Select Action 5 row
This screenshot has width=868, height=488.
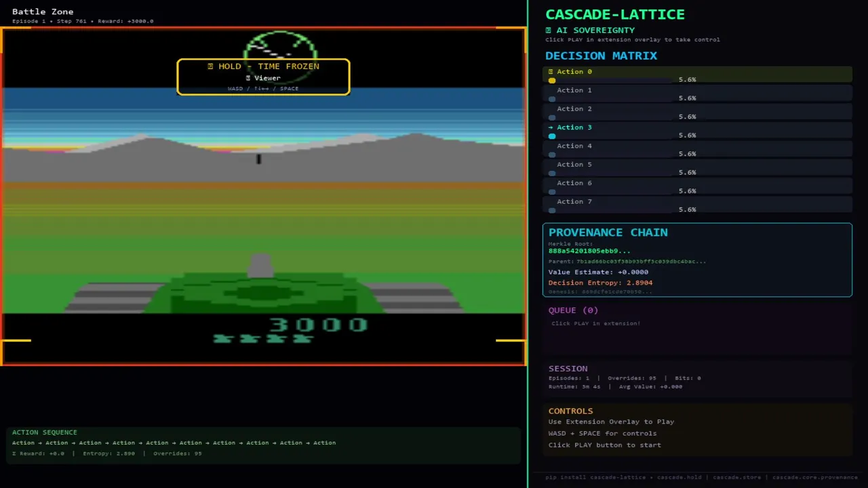pyautogui.click(x=697, y=168)
